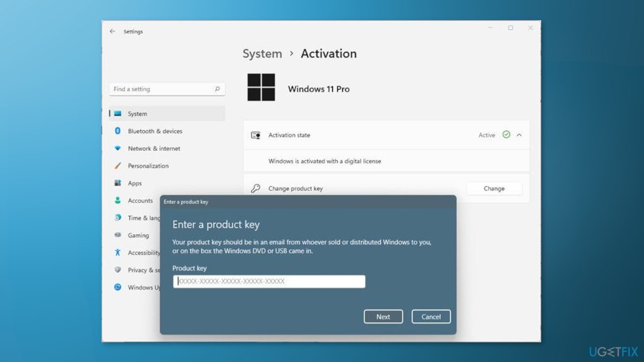Open the Windows Update icon
The height and width of the screenshot is (362, 644).
(117, 287)
